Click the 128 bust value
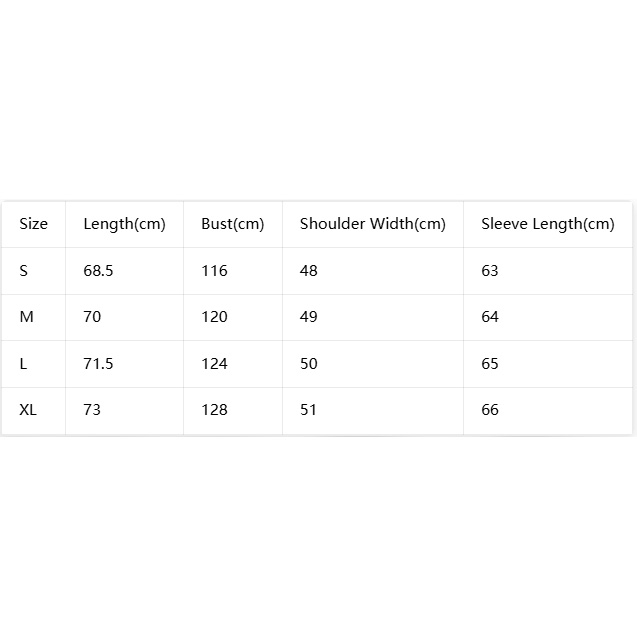 tap(214, 410)
